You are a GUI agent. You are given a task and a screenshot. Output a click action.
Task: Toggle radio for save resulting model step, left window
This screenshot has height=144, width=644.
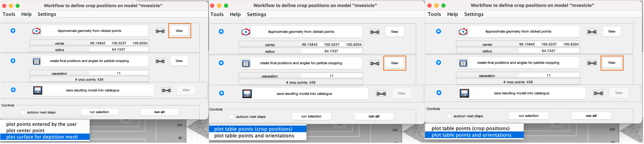pos(13,90)
